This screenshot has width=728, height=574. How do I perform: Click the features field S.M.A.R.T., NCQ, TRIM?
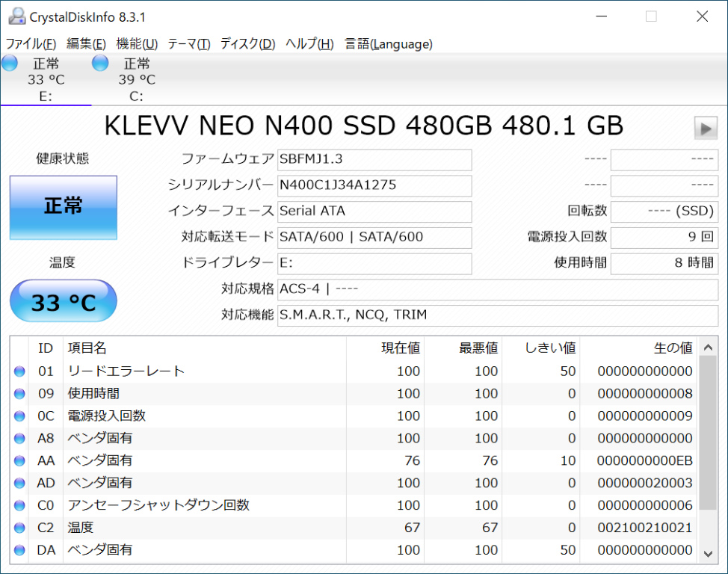(498, 316)
